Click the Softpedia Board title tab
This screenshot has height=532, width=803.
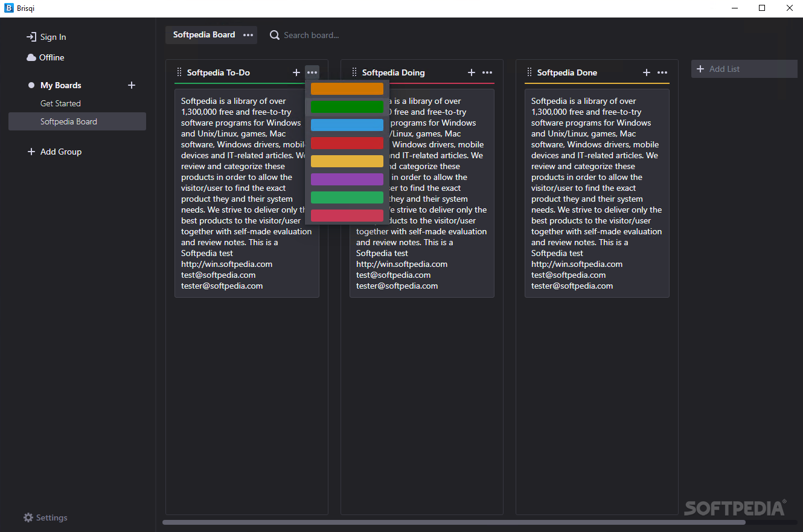click(x=204, y=34)
